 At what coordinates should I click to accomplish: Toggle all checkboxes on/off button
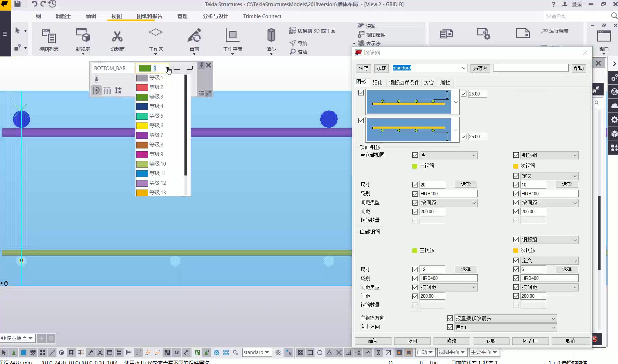click(x=530, y=341)
